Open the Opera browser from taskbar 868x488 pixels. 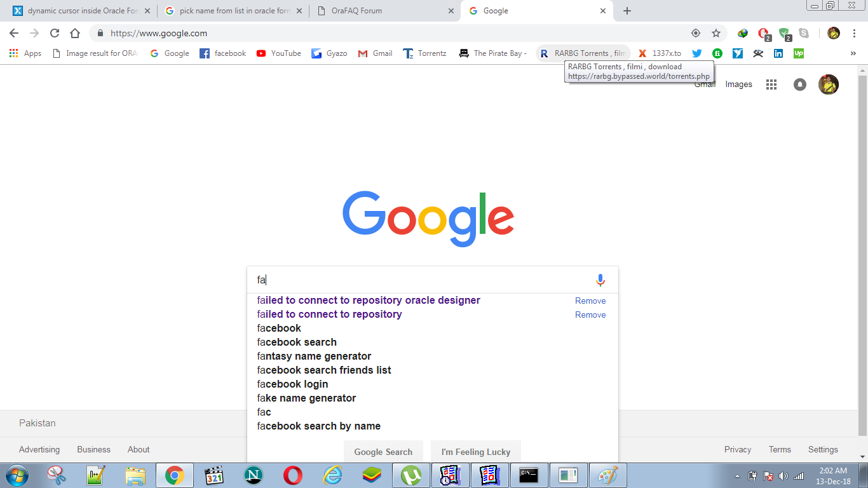click(293, 475)
